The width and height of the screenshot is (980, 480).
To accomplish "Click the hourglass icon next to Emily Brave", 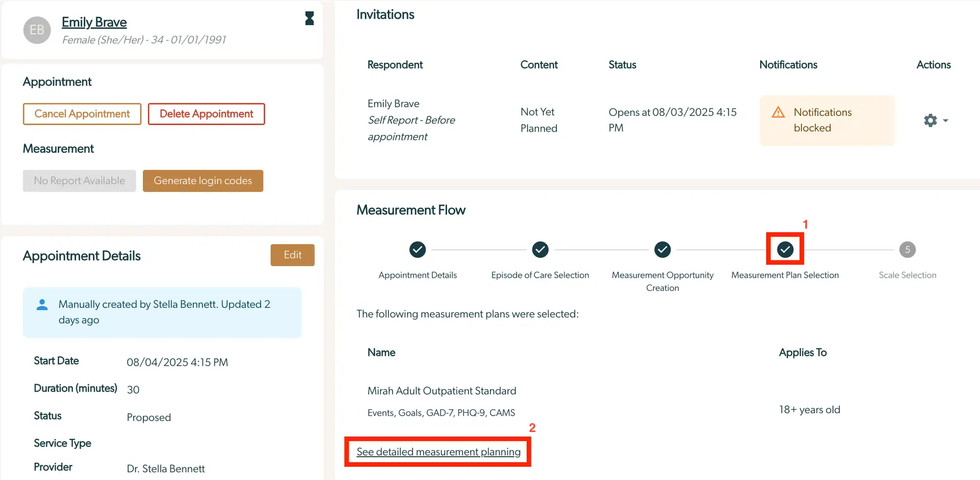I will click(x=309, y=18).
